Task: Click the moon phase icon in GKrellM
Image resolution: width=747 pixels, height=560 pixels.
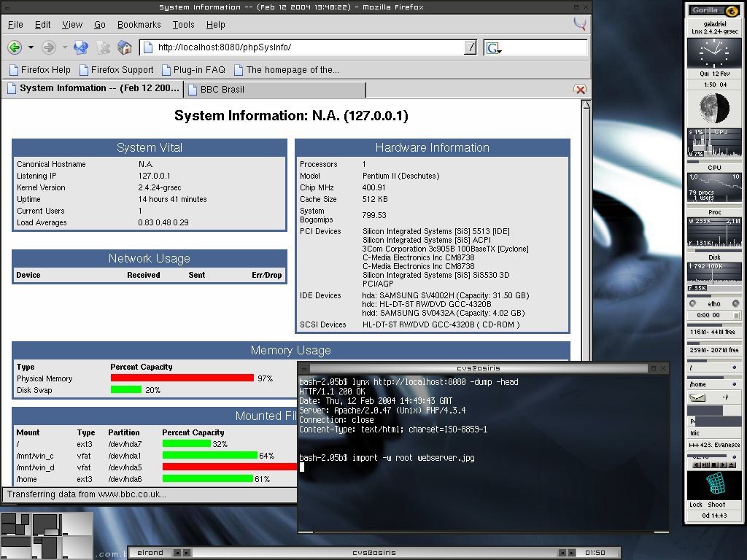Action: point(714,108)
